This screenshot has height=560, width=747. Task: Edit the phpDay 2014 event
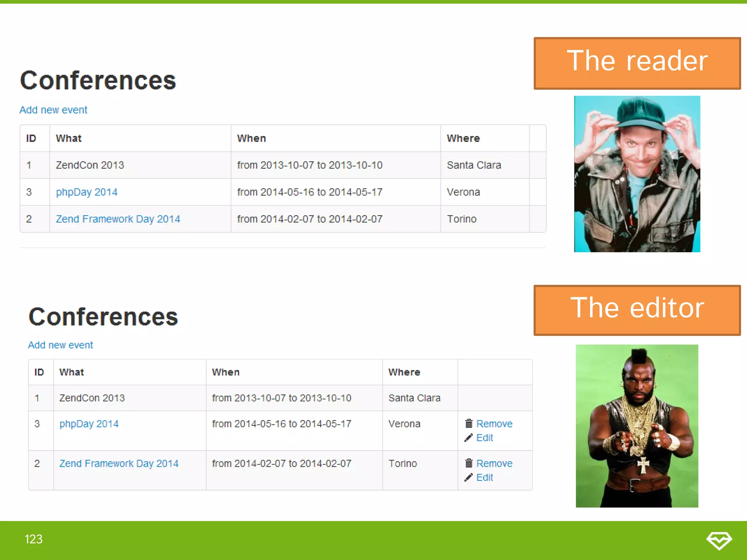484,437
